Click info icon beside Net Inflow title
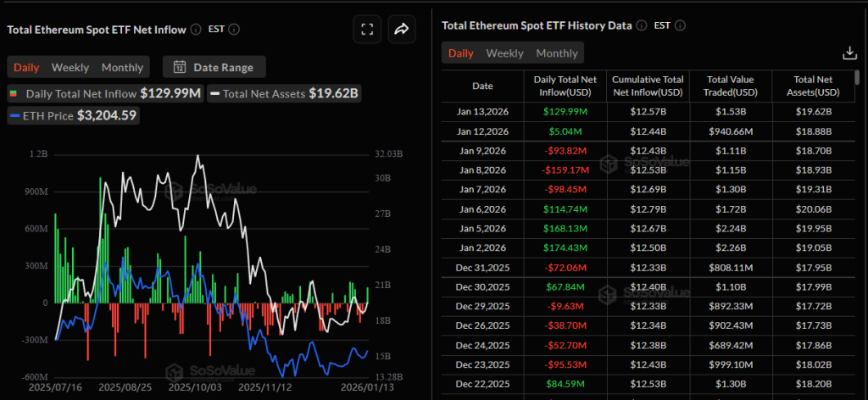 coord(196,29)
